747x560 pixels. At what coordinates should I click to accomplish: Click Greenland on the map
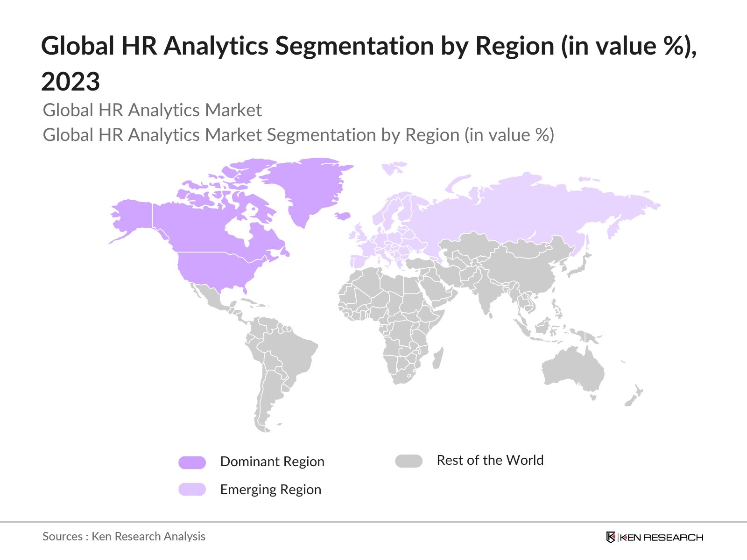pyautogui.click(x=308, y=187)
